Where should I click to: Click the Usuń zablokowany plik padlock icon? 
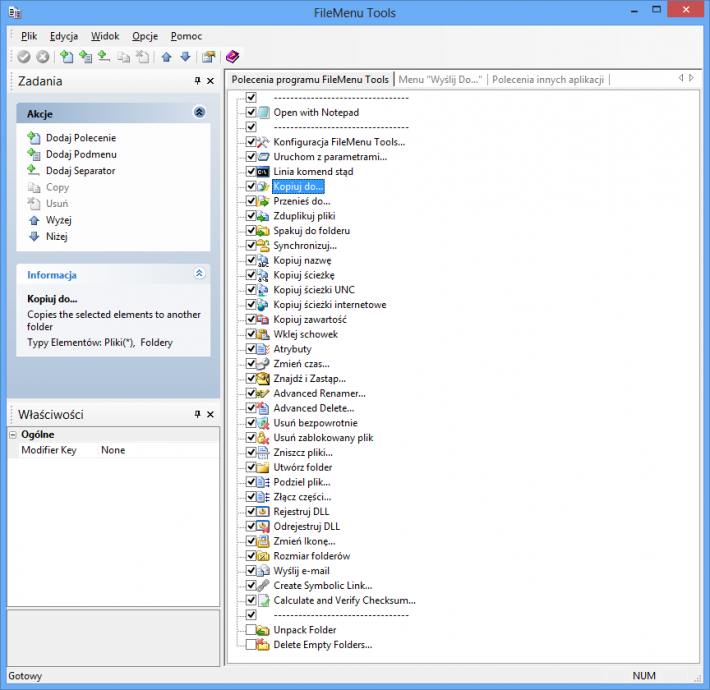click(263, 438)
